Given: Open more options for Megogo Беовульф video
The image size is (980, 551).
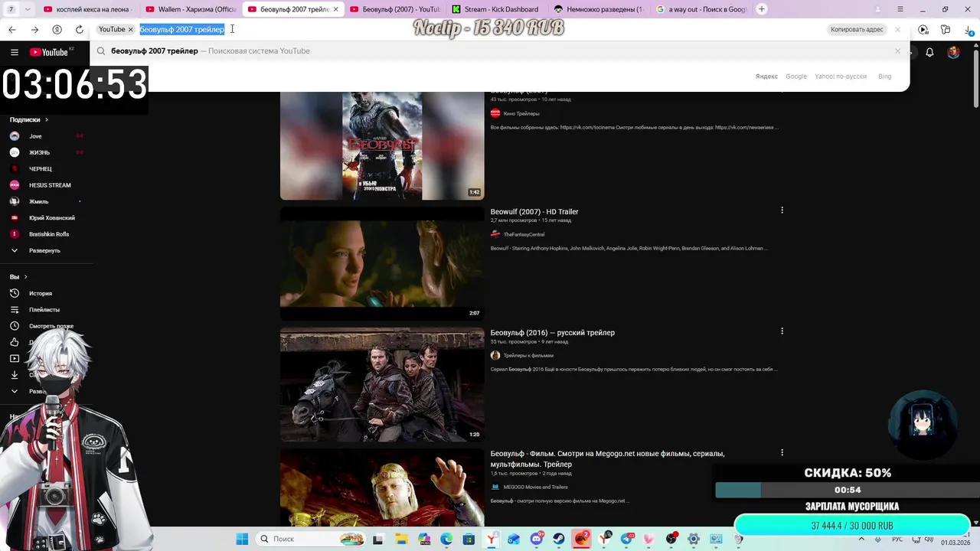Looking at the screenshot, I should click(782, 452).
